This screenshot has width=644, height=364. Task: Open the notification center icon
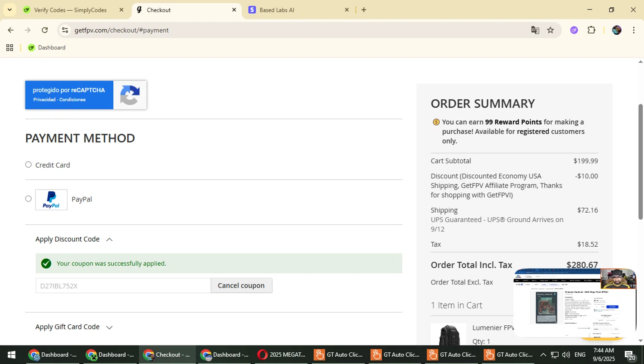click(630, 356)
